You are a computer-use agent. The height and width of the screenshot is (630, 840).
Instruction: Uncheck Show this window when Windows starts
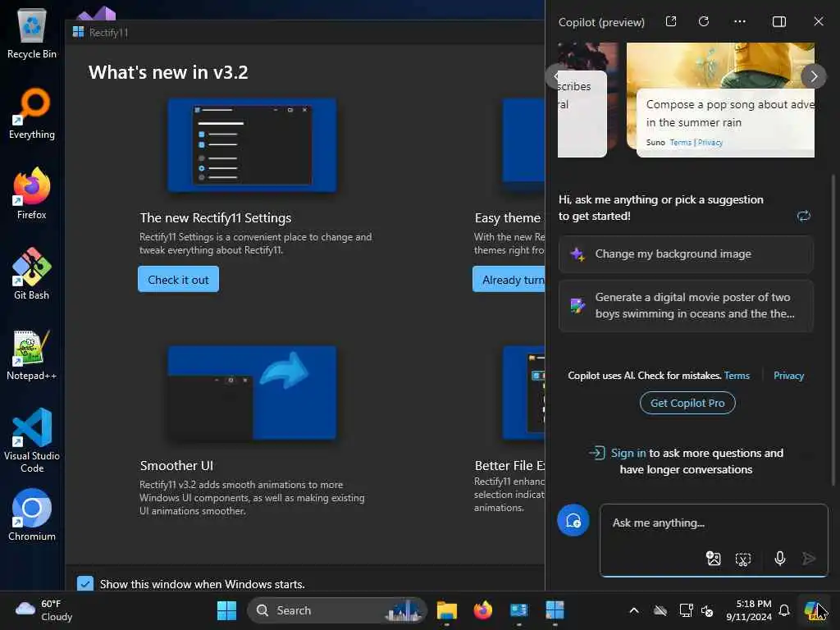pyautogui.click(x=85, y=584)
